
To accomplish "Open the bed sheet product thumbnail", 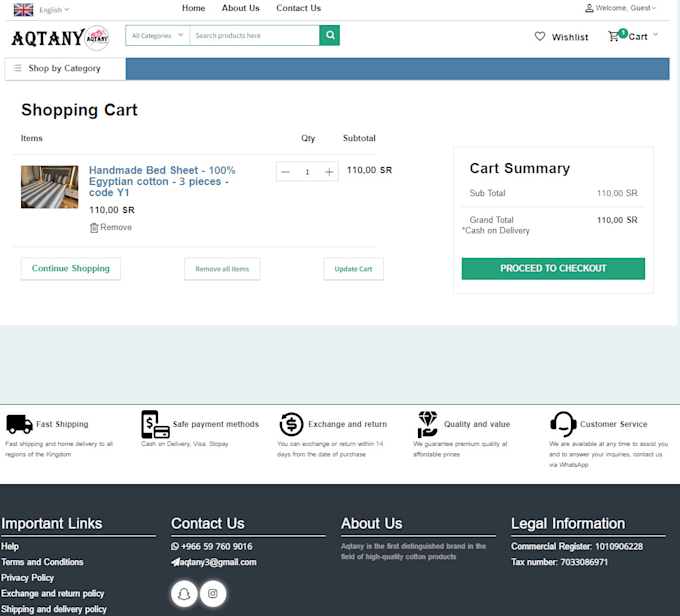I will coord(49,187).
